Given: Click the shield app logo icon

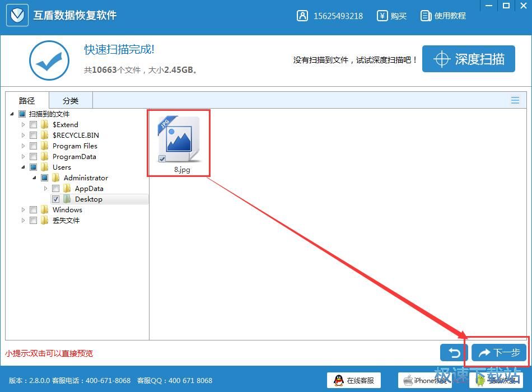Looking at the screenshot, I should [17, 15].
